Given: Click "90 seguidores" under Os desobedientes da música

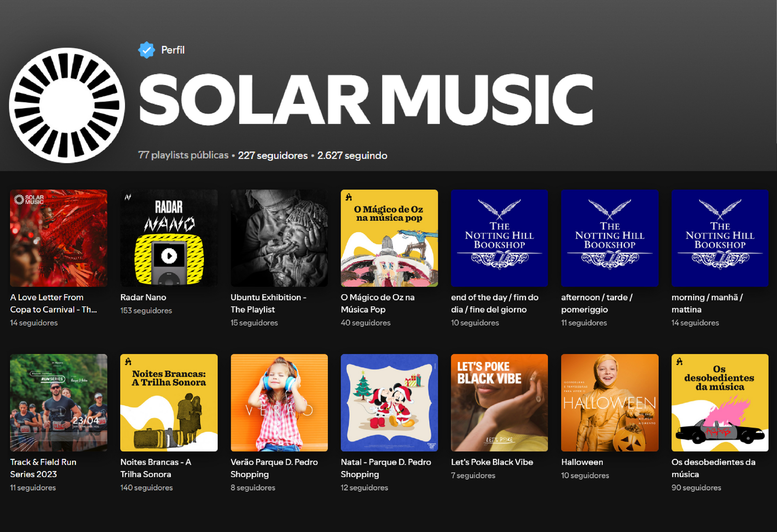Looking at the screenshot, I should [x=696, y=488].
